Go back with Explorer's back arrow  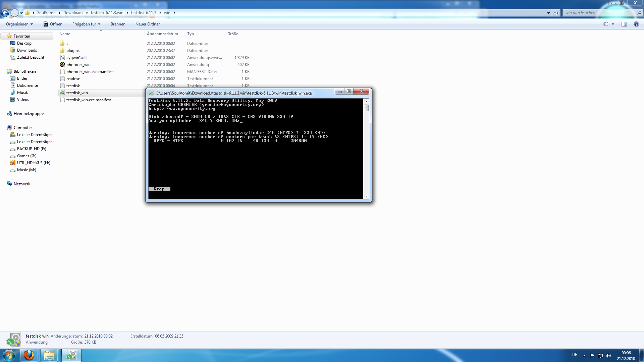(5, 13)
